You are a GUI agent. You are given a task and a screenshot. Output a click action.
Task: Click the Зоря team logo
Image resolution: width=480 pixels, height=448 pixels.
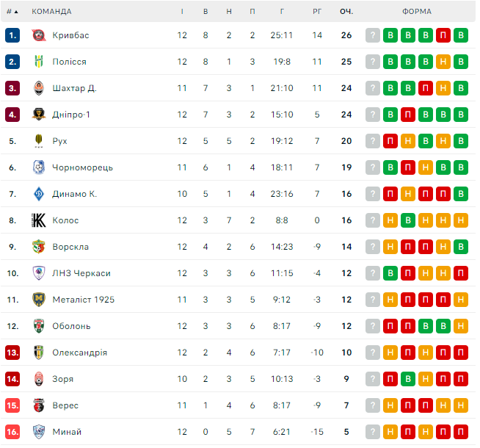coord(39,379)
